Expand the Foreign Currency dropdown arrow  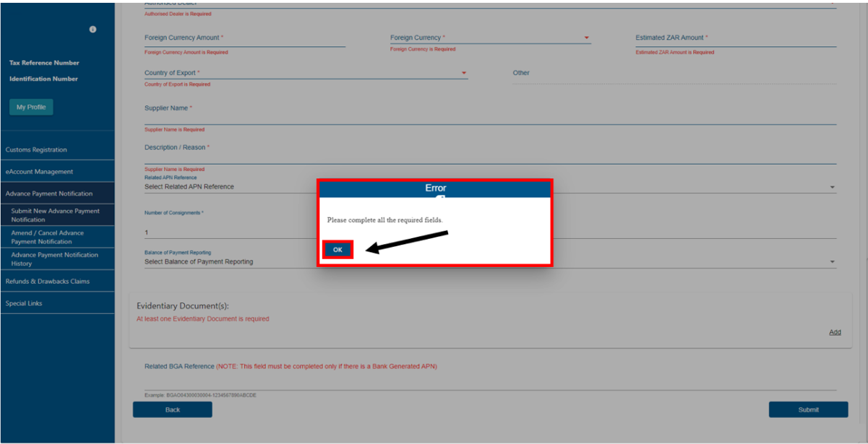(586, 38)
